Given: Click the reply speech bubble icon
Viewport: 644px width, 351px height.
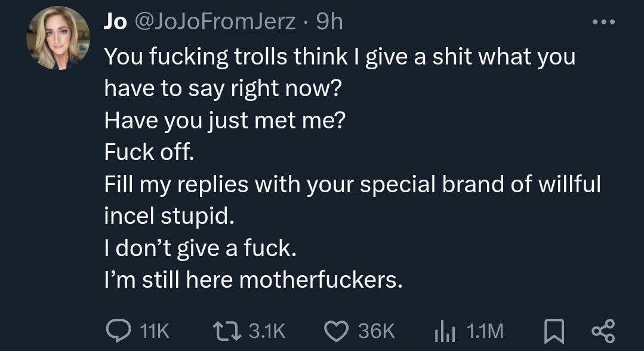Looking at the screenshot, I should [x=116, y=330].
